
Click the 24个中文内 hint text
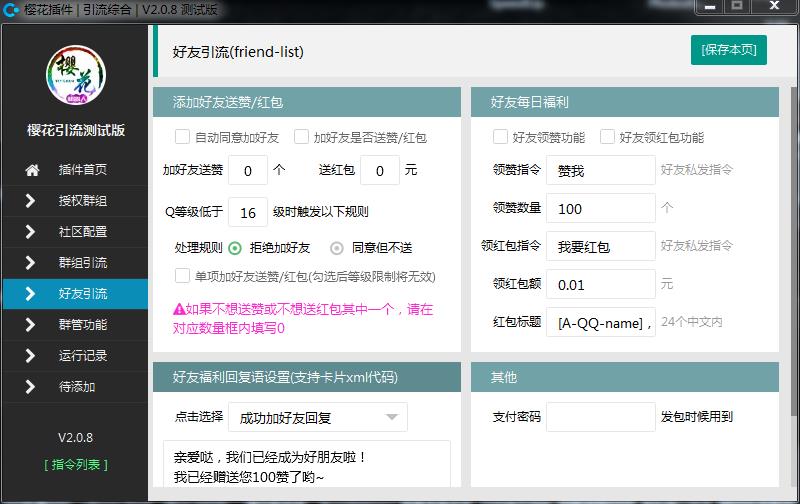click(x=692, y=322)
